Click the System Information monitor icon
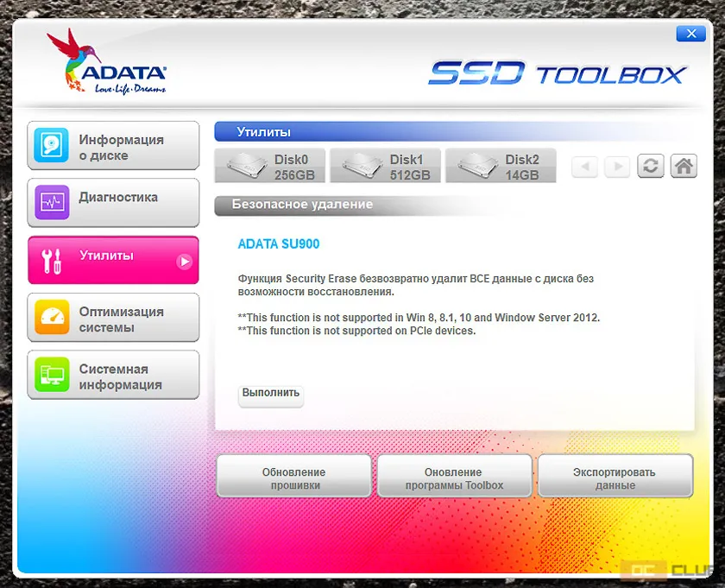This screenshot has width=725, height=588. tap(51, 376)
